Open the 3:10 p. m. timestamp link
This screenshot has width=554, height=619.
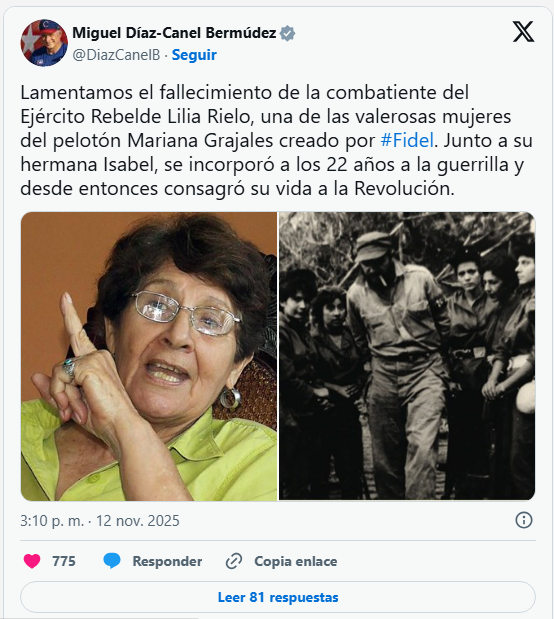point(52,521)
